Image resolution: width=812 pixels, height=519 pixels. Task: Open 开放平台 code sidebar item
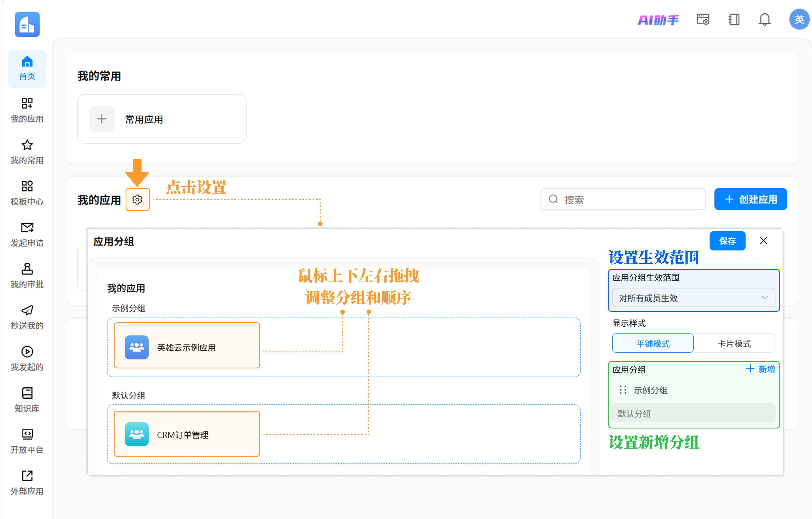point(27,441)
